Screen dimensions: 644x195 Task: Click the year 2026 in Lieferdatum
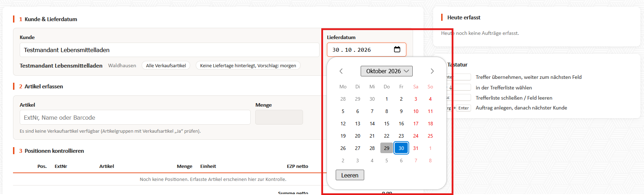[364, 50]
